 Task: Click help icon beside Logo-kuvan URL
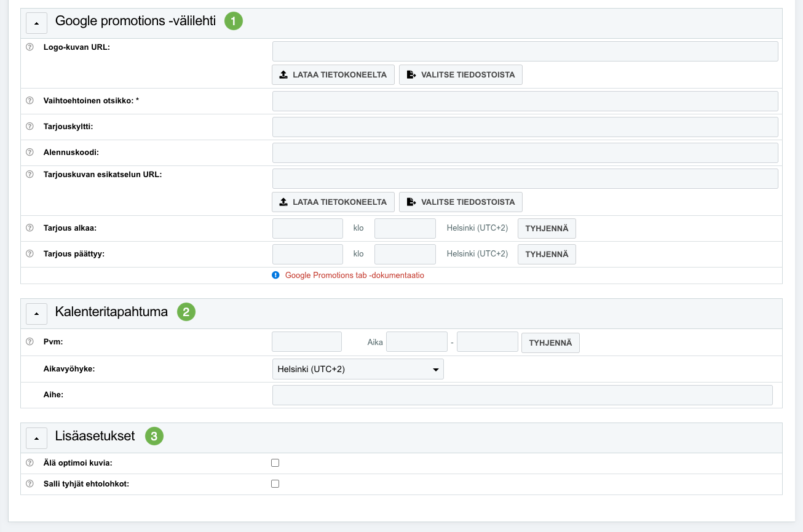pyautogui.click(x=30, y=47)
